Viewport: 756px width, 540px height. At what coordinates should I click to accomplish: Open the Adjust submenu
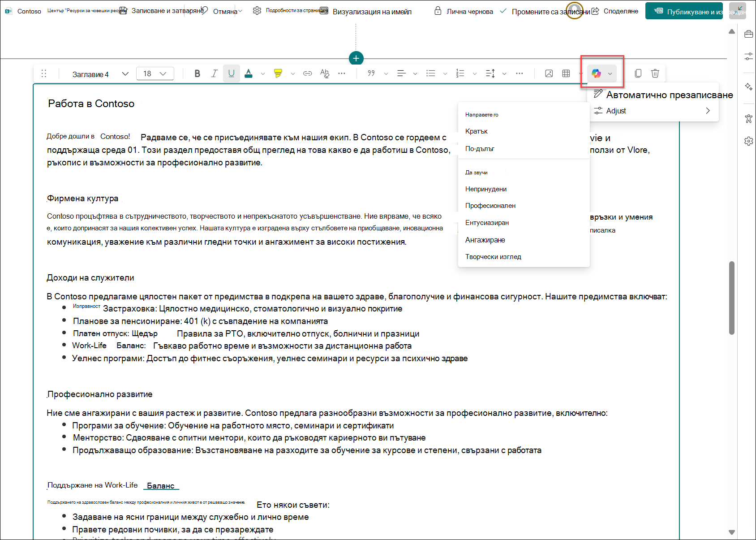point(653,111)
